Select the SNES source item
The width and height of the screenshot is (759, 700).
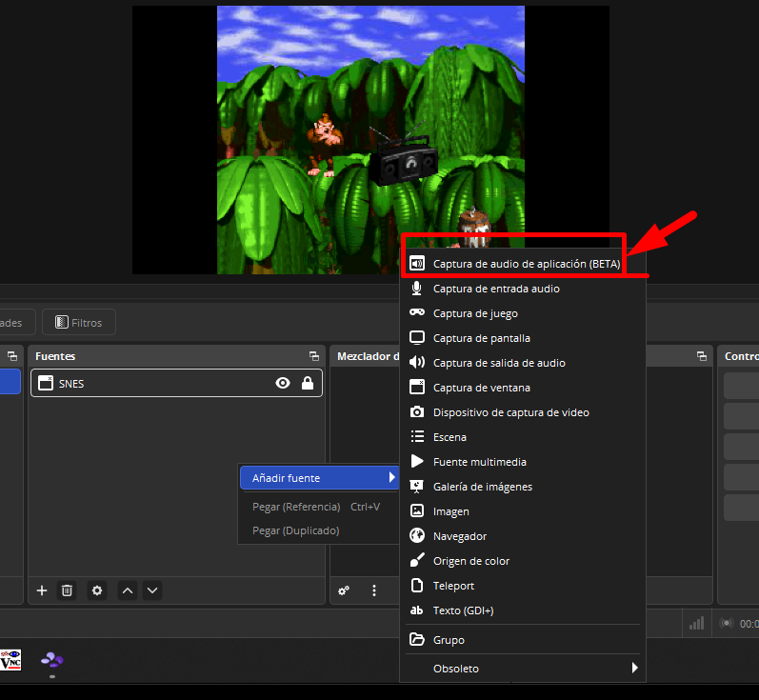pyautogui.click(x=152, y=383)
